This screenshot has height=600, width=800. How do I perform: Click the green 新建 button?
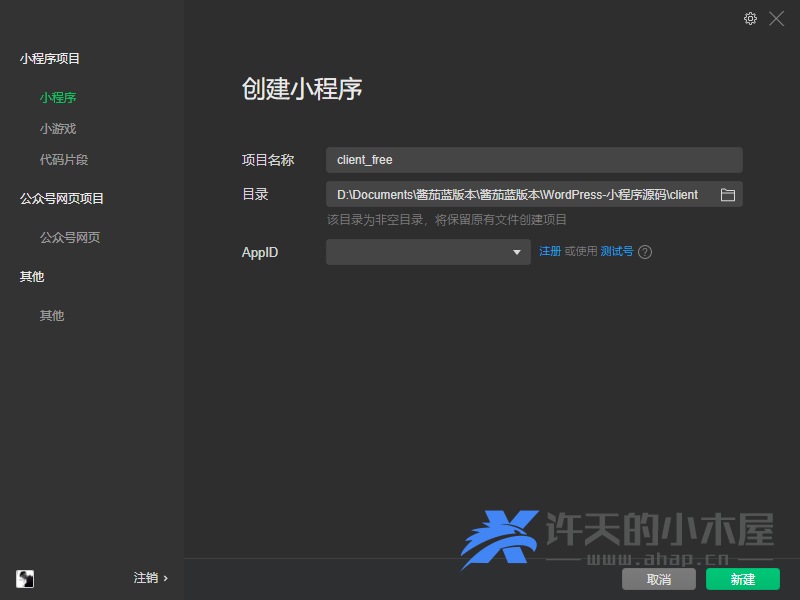point(743,579)
